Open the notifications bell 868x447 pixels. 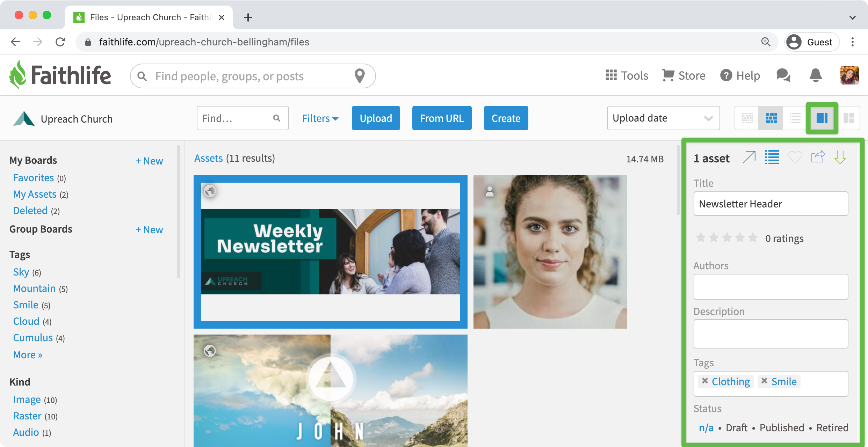[x=816, y=75]
